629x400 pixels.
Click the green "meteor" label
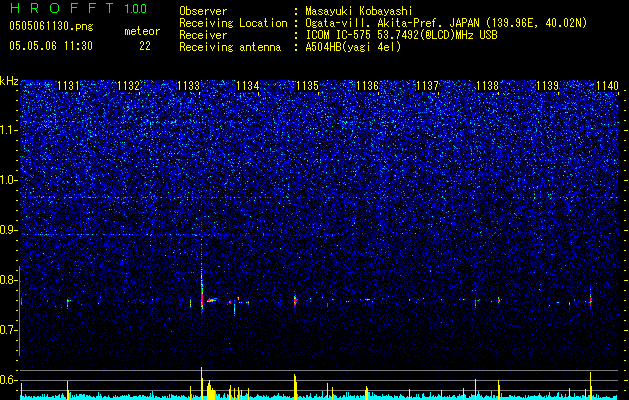142,31
